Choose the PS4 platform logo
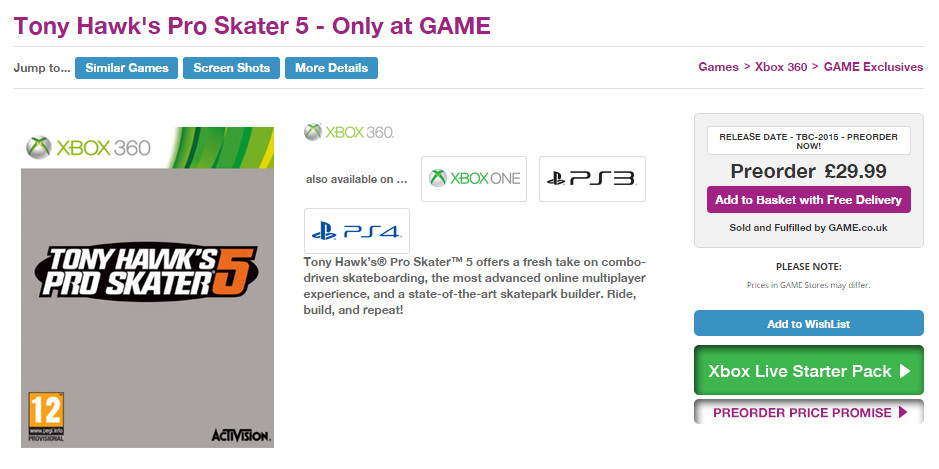 tap(357, 231)
